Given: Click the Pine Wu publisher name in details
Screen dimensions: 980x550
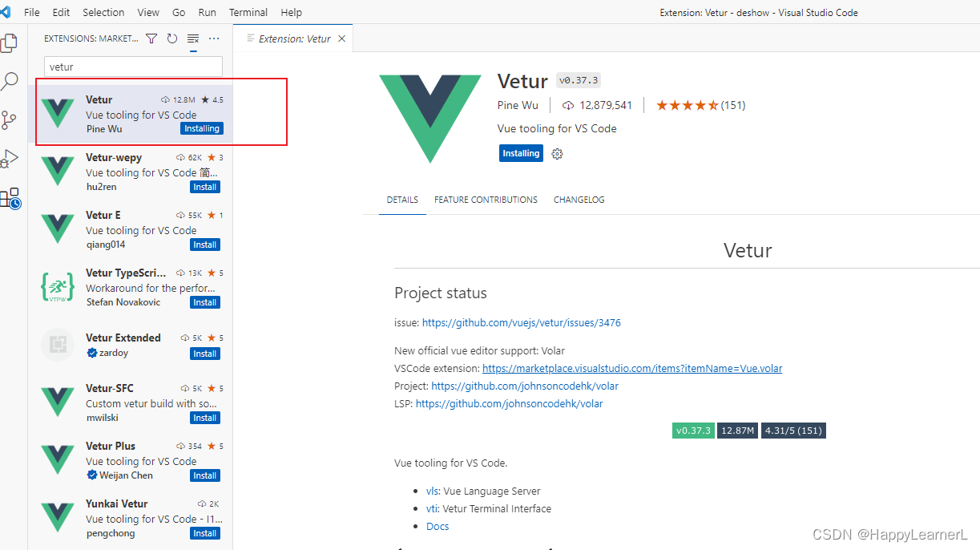Looking at the screenshot, I should (x=518, y=105).
